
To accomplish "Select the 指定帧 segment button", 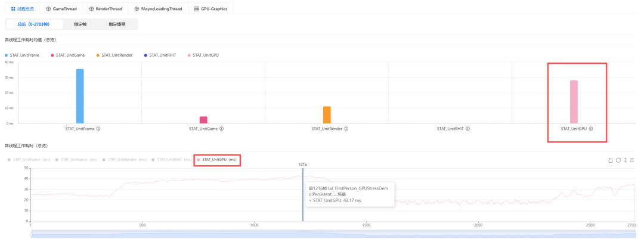I will click(x=80, y=24).
